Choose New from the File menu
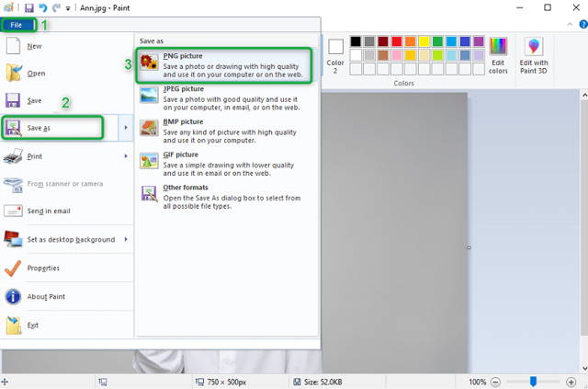The width and height of the screenshot is (588, 389). tap(67, 46)
